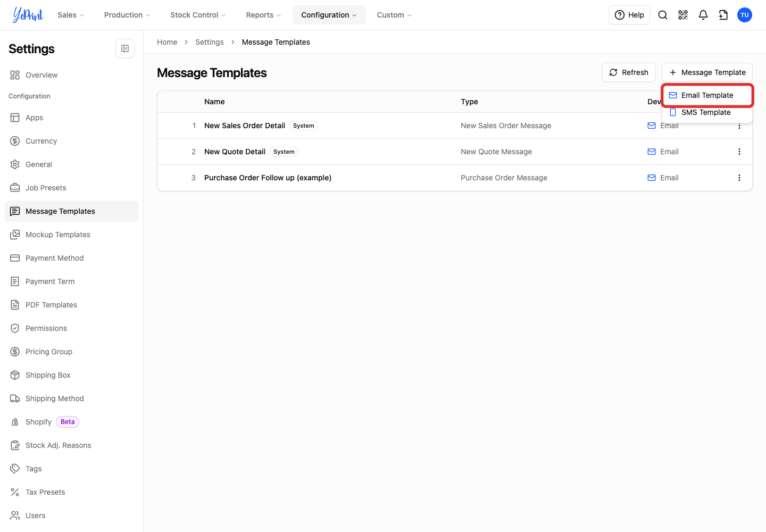
Task: Open Mockup Templates settings
Action: pos(71,235)
